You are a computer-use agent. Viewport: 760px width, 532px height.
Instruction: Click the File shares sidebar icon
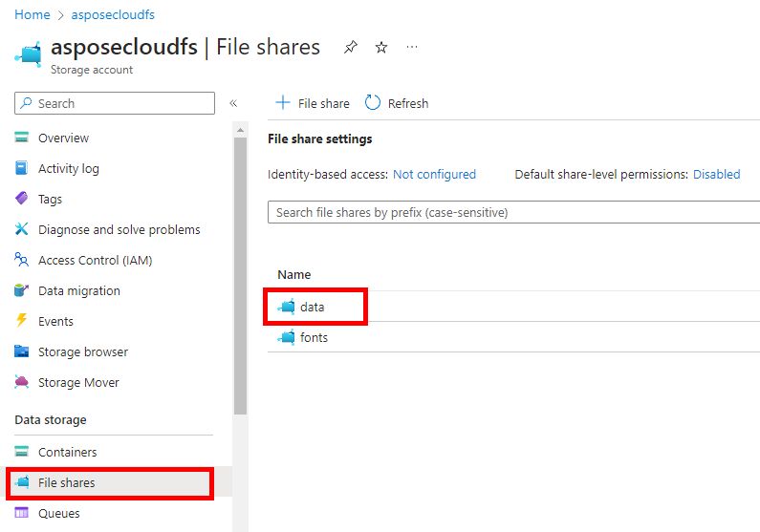pyautogui.click(x=22, y=481)
